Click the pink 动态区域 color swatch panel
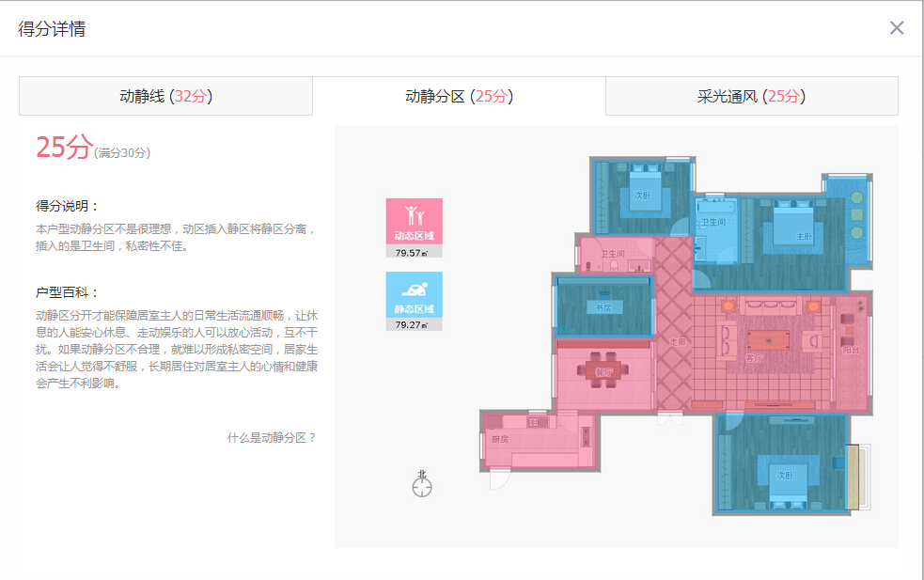 coord(414,226)
